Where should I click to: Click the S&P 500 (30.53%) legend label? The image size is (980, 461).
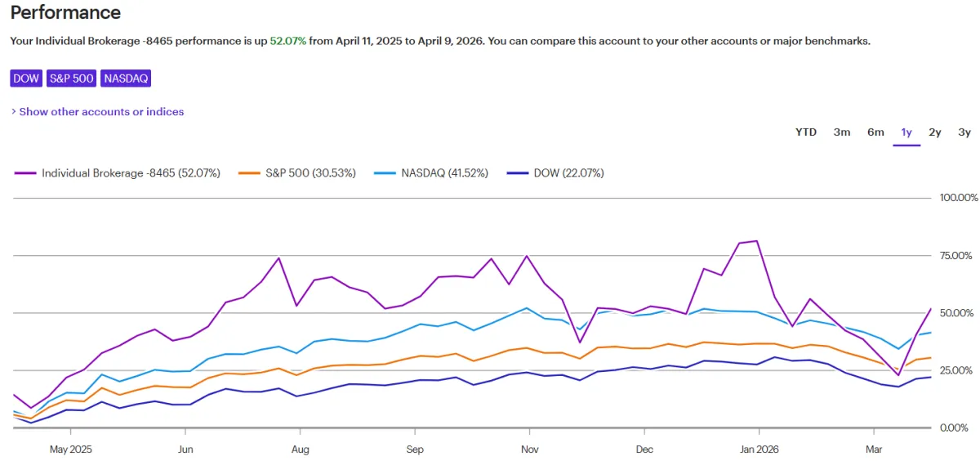[x=310, y=173]
